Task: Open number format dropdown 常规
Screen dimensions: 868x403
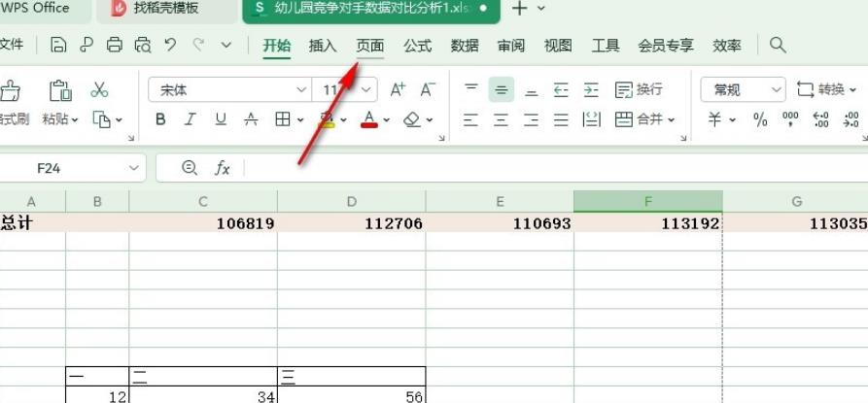Action: click(x=777, y=89)
